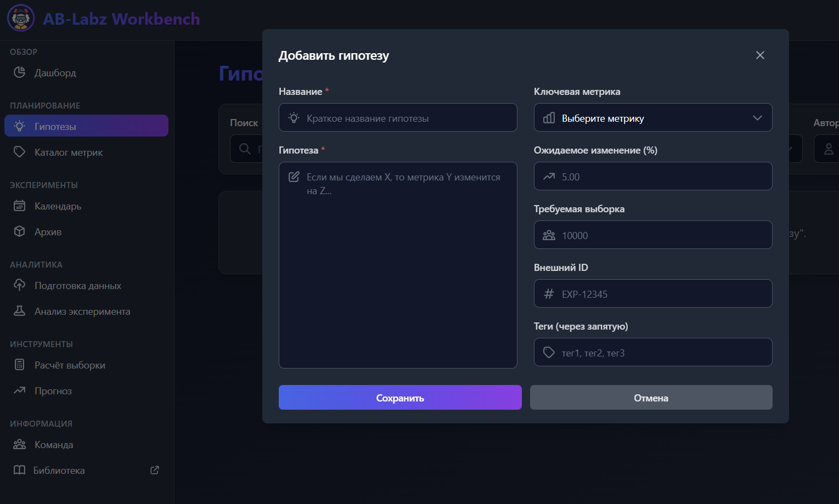The width and height of the screenshot is (839, 504).
Task: Click the AB-Labz panda logo icon
Action: coord(21,18)
